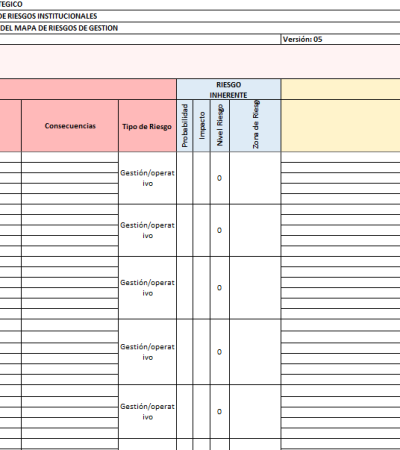Select the Tipo de Riesgo header cell
This screenshot has width=400, height=450.
pyautogui.click(x=147, y=126)
